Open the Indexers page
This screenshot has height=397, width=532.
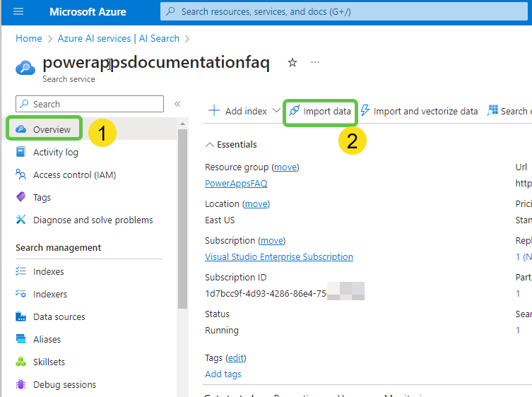[x=50, y=294]
